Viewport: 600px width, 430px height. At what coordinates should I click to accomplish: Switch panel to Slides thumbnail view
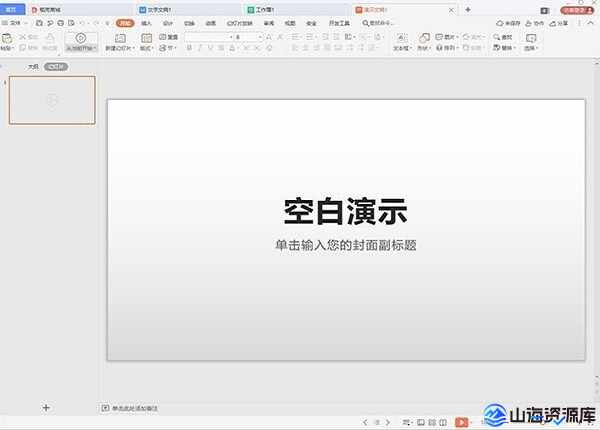56,67
